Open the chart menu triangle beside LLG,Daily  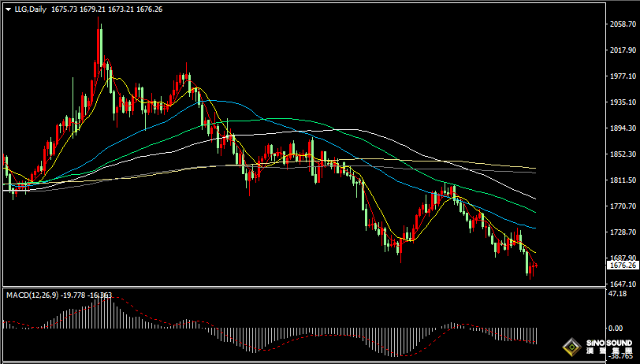[x=9, y=9]
